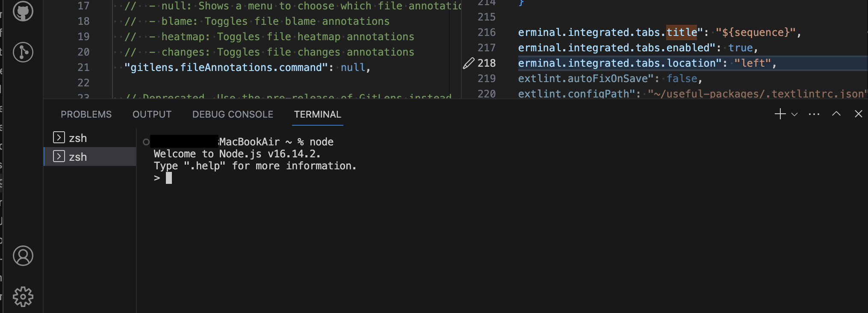Open the Manage settings gear
The image size is (868, 313).
22,295
